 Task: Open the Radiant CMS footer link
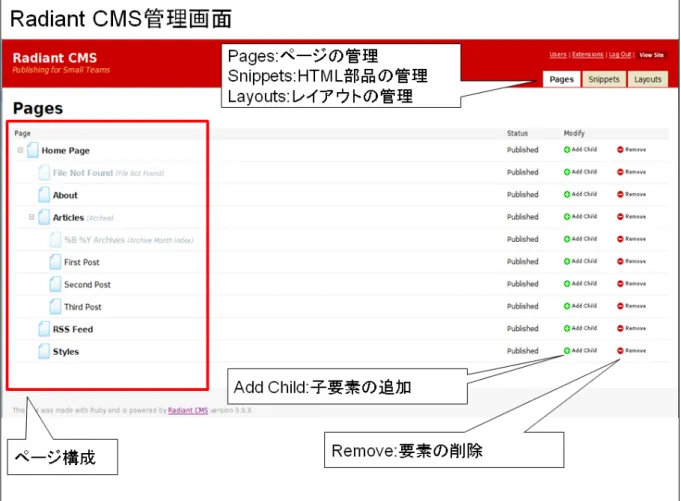(x=188, y=410)
